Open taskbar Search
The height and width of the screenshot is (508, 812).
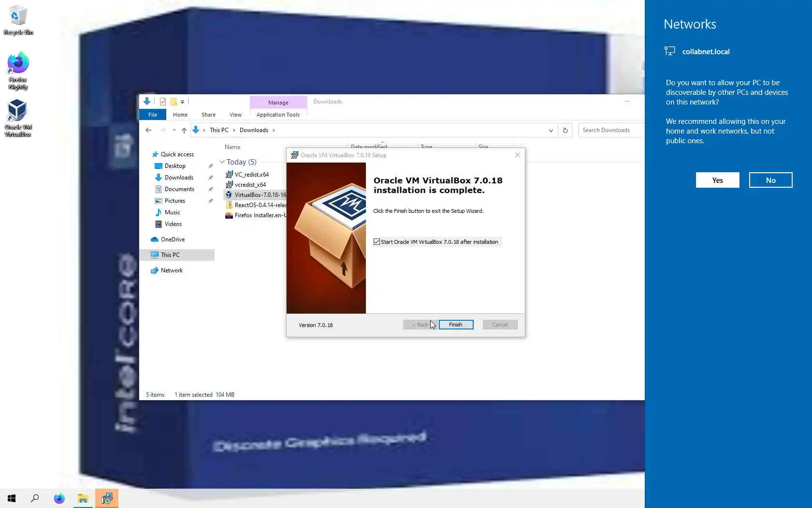35,498
